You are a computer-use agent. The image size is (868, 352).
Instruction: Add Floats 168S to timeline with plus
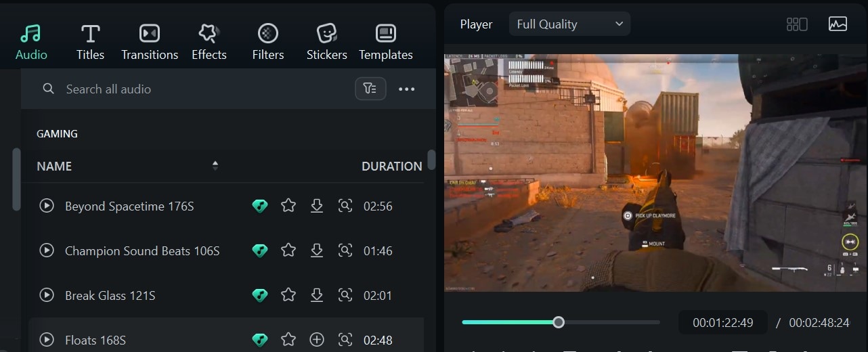317,339
